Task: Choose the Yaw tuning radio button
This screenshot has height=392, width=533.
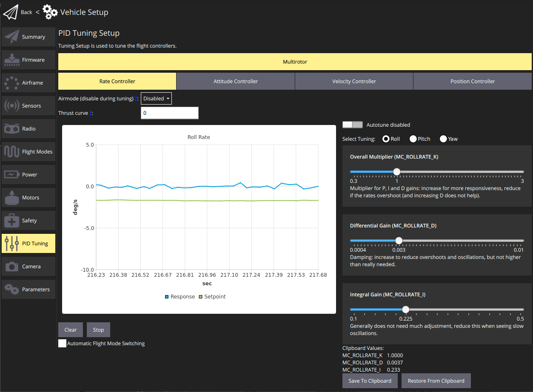Action: tap(443, 139)
